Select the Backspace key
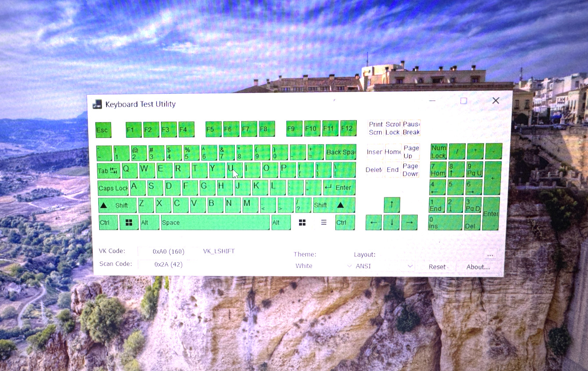Screen dimensions: 588x371 pos(341,152)
